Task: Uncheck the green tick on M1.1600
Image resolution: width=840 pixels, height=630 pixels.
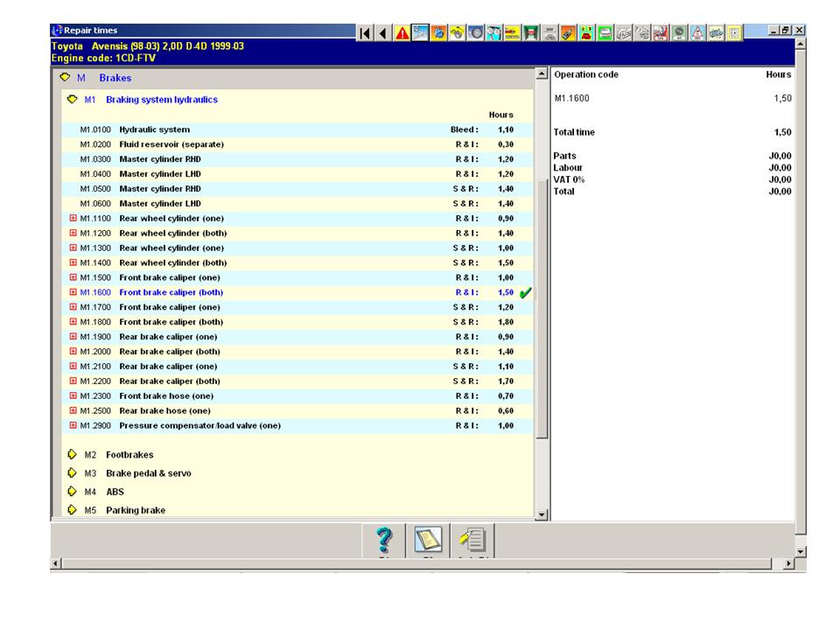Action: click(525, 293)
